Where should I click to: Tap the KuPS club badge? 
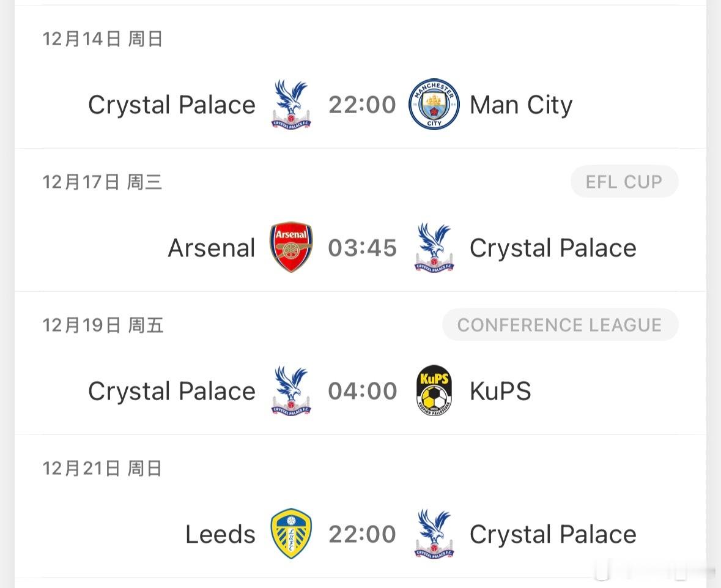[434, 390]
